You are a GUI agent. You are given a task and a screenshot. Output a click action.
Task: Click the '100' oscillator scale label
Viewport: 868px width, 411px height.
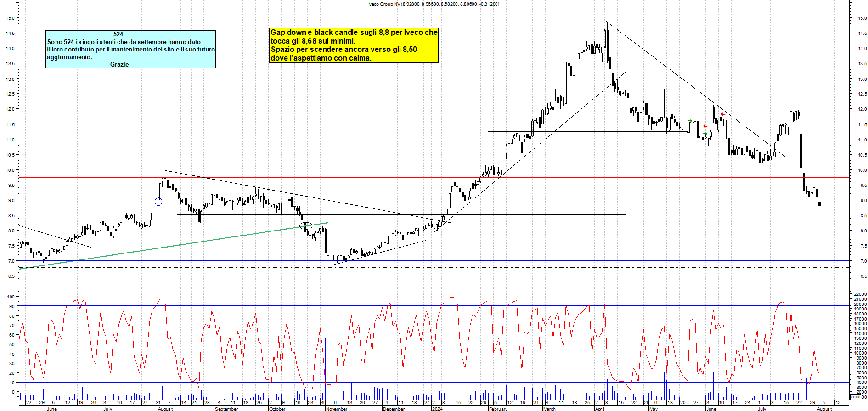pyautogui.click(x=11, y=297)
